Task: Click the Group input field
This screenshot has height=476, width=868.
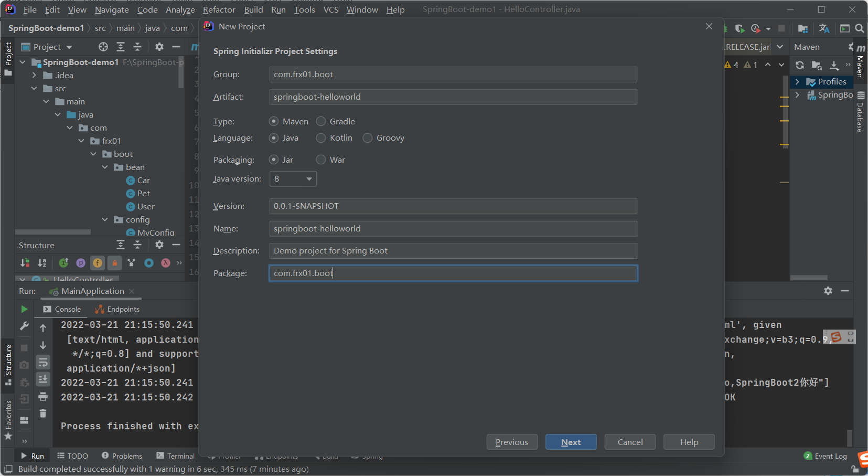Action: (x=453, y=75)
